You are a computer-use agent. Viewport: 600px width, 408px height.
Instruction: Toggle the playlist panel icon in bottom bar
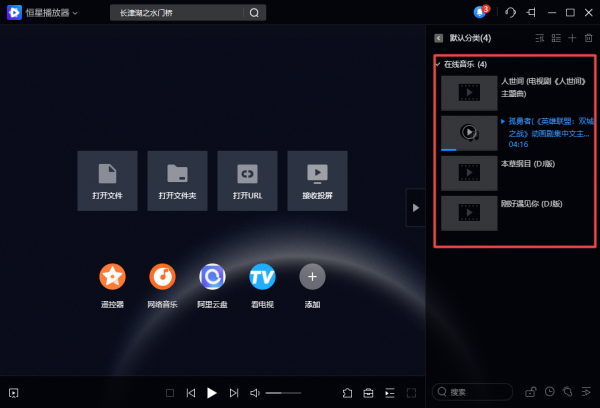pyautogui.click(x=390, y=393)
